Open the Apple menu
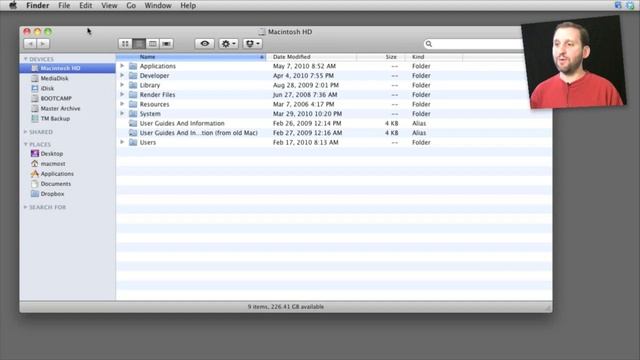 click(x=13, y=5)
